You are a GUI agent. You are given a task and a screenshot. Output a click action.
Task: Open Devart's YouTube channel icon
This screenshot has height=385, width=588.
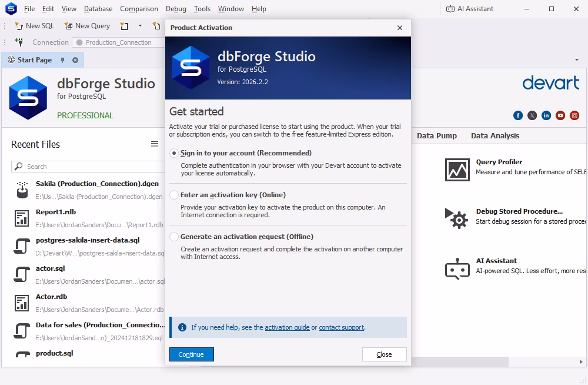[x=560, y=116]
